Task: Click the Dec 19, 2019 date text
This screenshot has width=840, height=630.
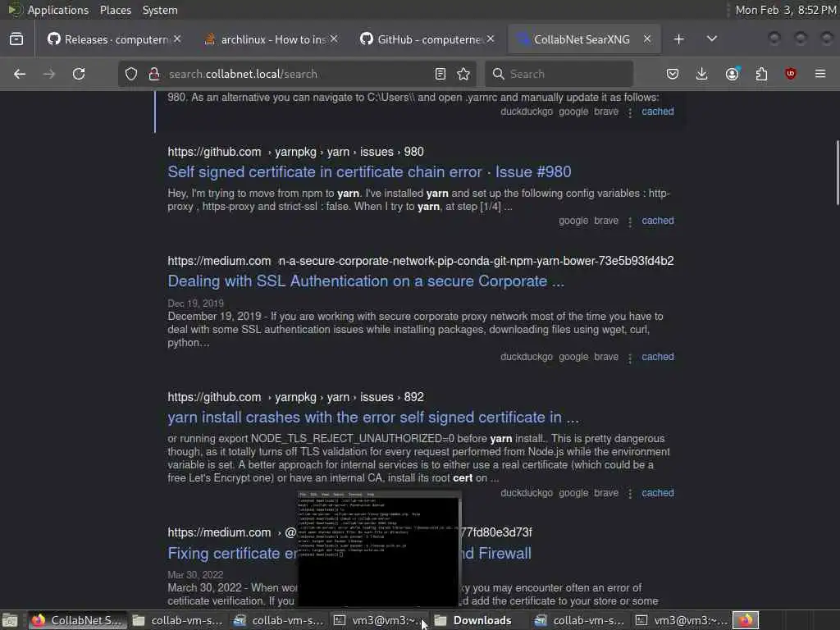Action: pos(195,304)
